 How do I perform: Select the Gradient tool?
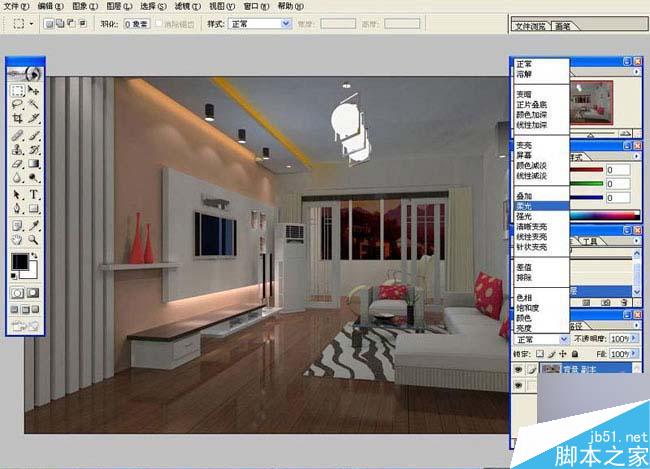tap(34, 164)
